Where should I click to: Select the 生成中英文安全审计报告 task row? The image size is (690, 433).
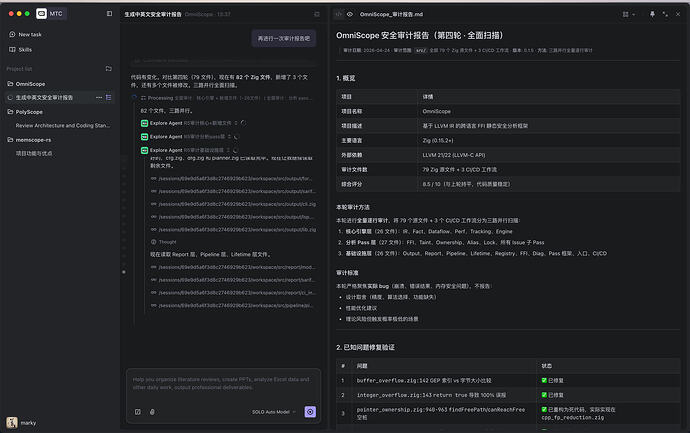pyautogui.click(x=59, y=98)
